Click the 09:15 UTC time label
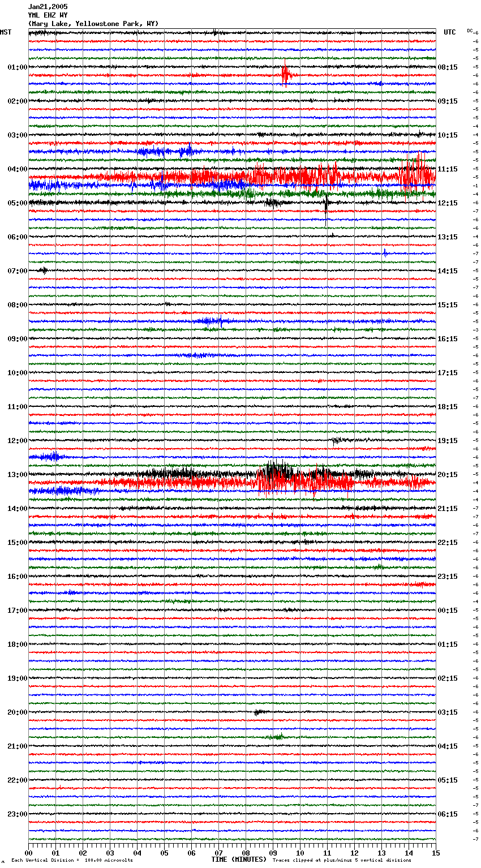The width and height of the screenshot is (481, 868). (x=448, y=101)
